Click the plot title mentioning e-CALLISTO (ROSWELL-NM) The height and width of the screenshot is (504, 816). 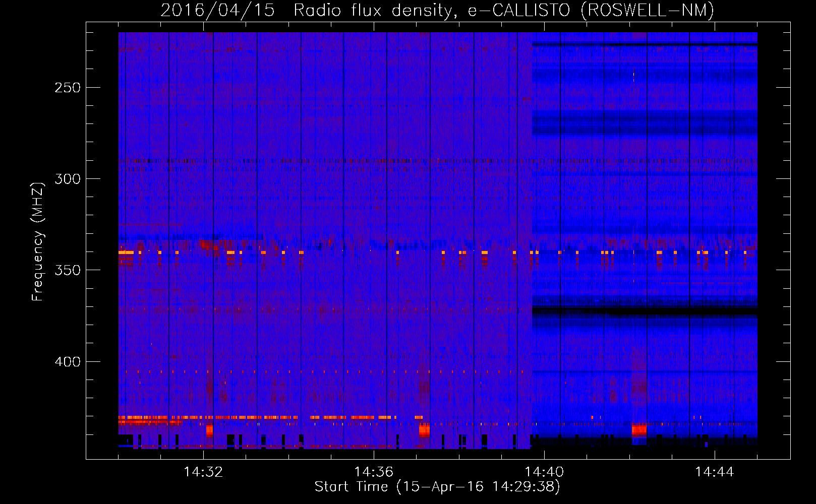pos(437,10)
